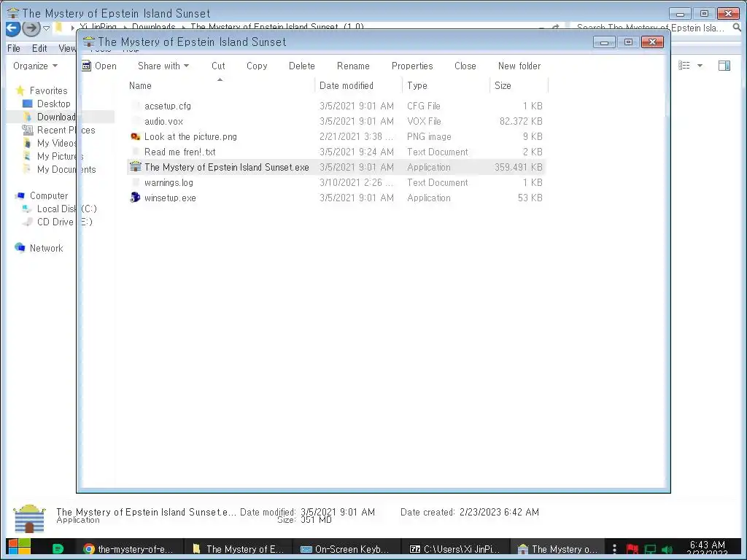The image size is (747, 560).
Task: Click the Open toolbar button
Action: coord(99,66)
